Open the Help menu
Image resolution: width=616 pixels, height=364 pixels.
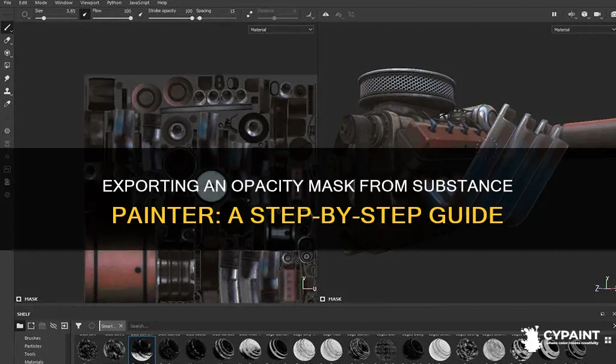pos(162,3)
